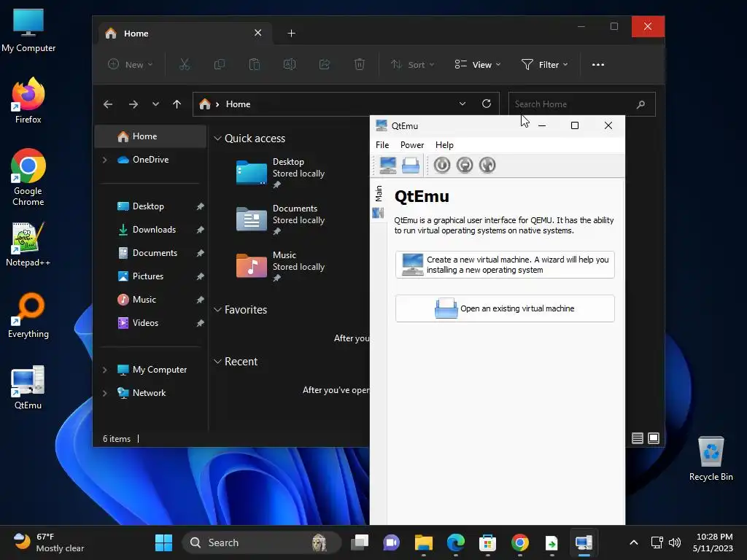Open the Sort dropdown in File Explorer
The width and height of the screenshot is (747, 560).
click(412, 64)
